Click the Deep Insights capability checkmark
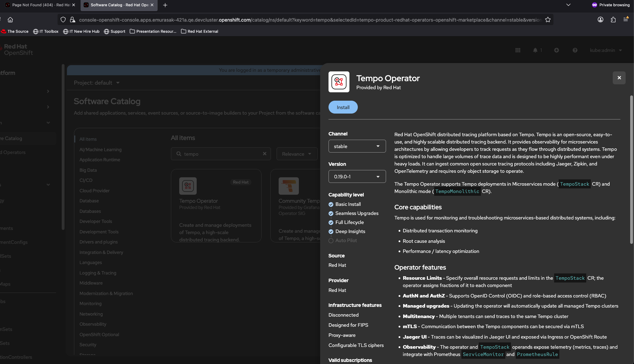 click(331, 232)
